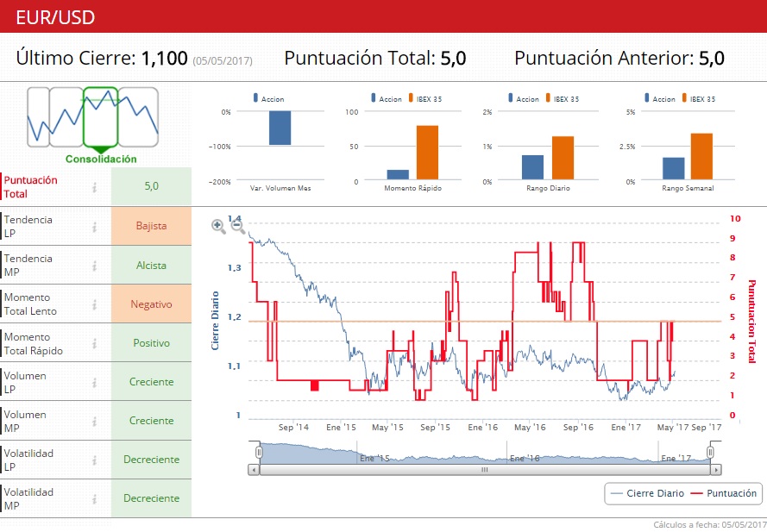Click the Puntuación Anterior 5,0 value
This screenshot has height=532, width=767.
(x=711, y=58)
